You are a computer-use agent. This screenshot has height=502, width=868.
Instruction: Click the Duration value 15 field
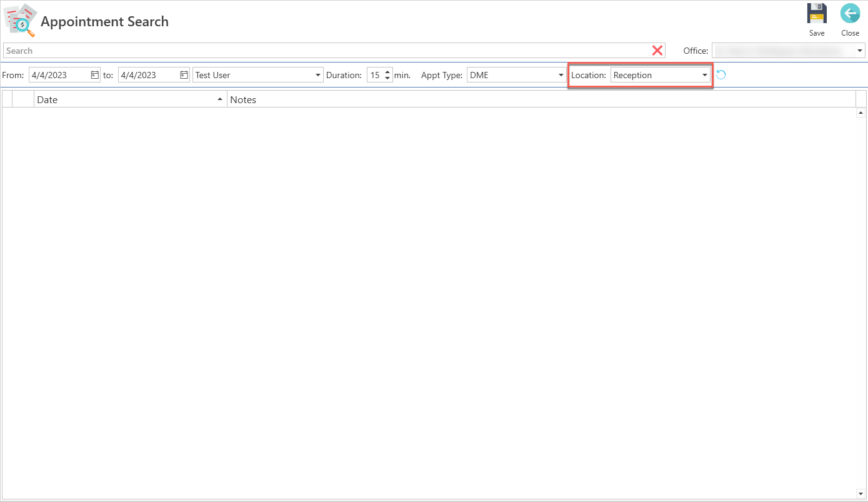(x=375, y=75)
